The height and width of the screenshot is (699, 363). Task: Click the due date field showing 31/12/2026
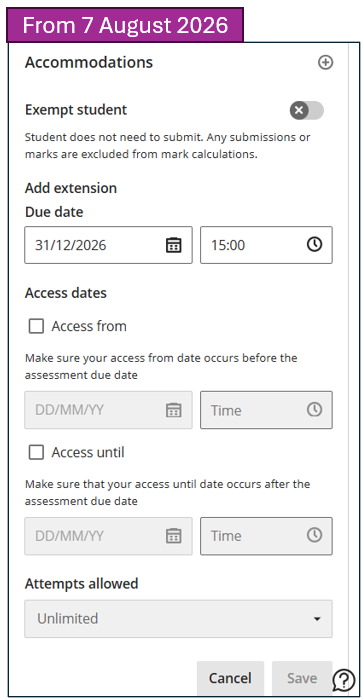pyautogui.click(x=108, y=245)
